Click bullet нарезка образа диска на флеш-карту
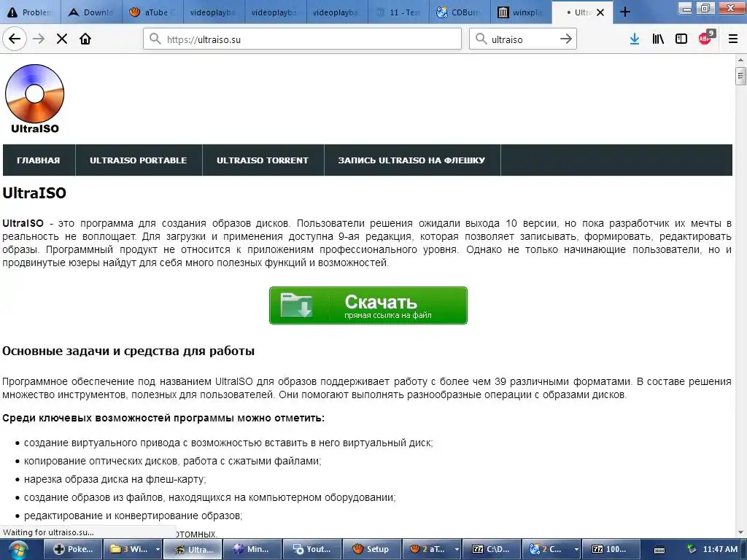The width and height of the screenshot is (747, 560). pos(115,479)
